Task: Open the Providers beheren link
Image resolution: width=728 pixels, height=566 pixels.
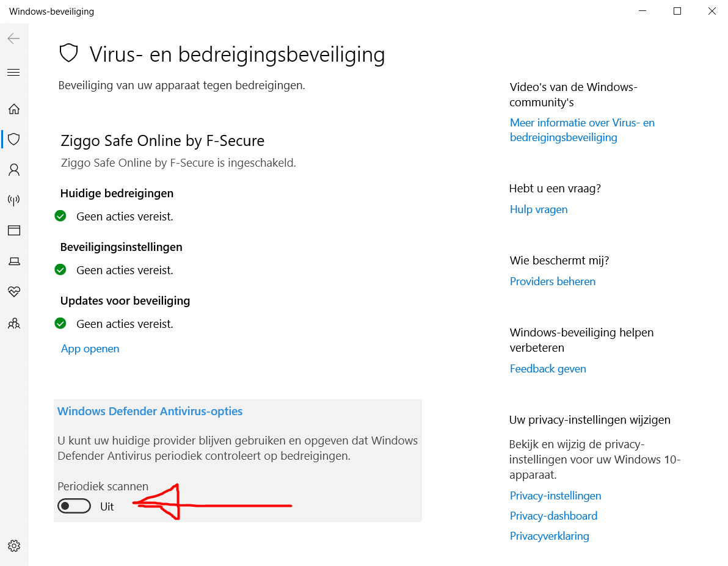Action: click(x=553, y=281)
